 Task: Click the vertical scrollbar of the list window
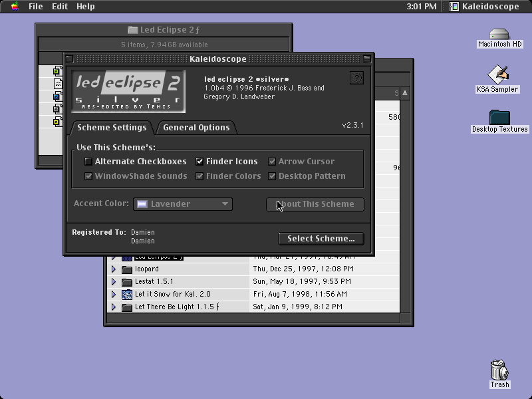(405, 205)
